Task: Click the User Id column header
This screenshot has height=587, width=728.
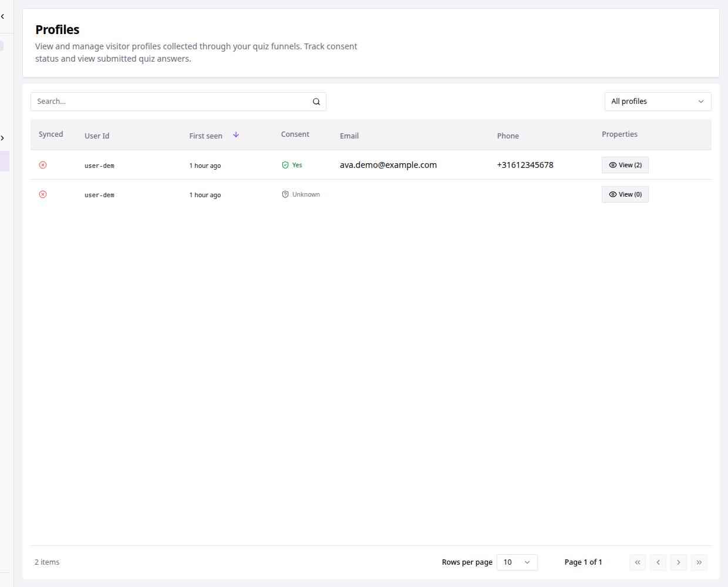Action: (97, 136)
